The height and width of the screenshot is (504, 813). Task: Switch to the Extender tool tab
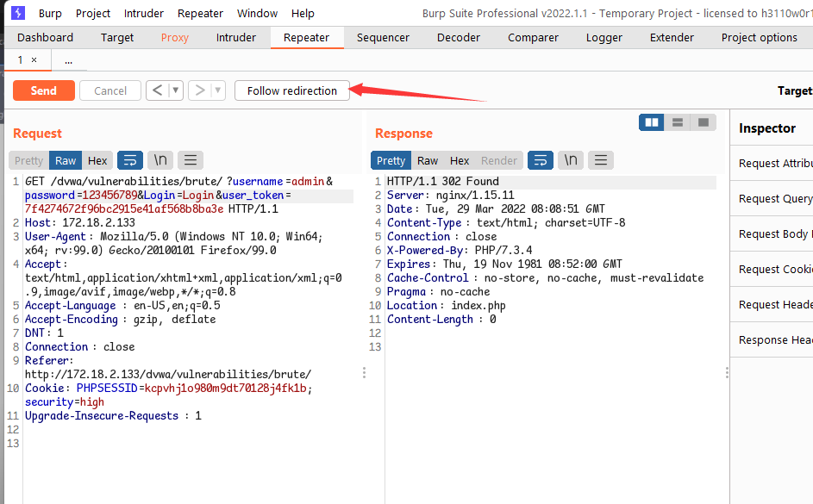(672, 38)
